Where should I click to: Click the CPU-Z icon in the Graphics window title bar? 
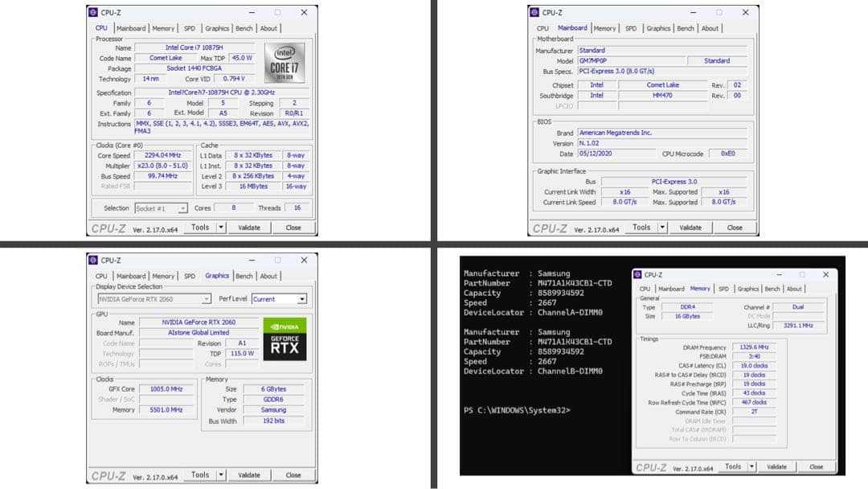94,260
